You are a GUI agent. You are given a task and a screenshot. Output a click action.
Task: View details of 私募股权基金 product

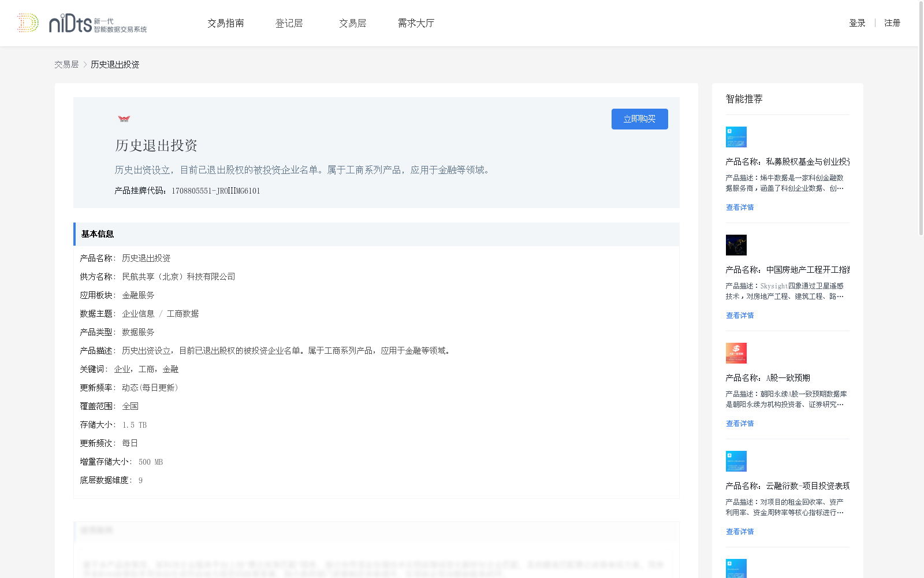740,208
